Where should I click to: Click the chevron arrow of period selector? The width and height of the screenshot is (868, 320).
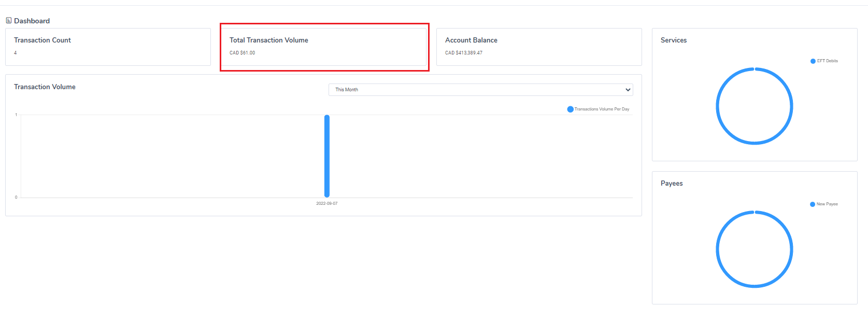click(628, 90)
